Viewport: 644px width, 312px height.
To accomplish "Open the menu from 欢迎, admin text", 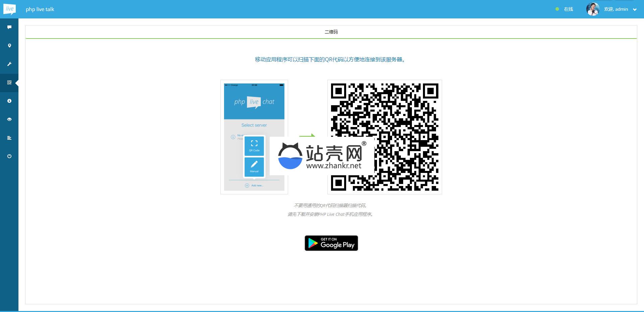I will pos(616,9).
